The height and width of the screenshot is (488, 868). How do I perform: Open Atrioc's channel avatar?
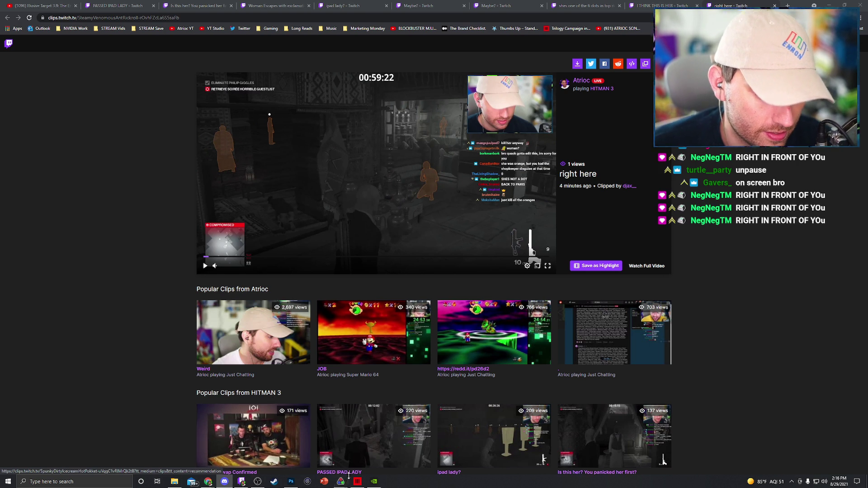coord(565,84)
